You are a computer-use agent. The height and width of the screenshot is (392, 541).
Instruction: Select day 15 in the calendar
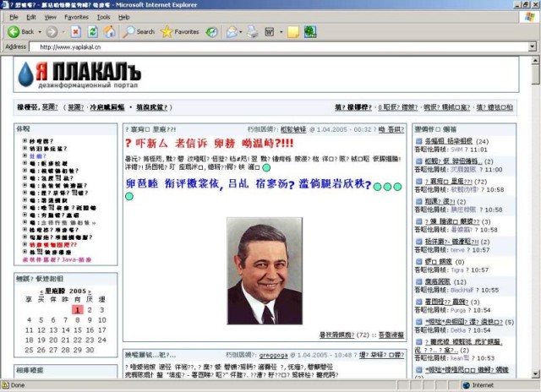[x=78, y=330]
